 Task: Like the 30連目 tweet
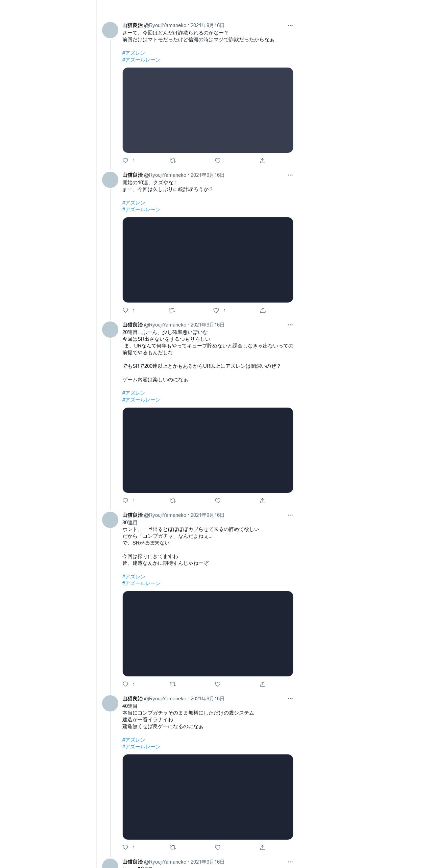click(x=218, y=684)
